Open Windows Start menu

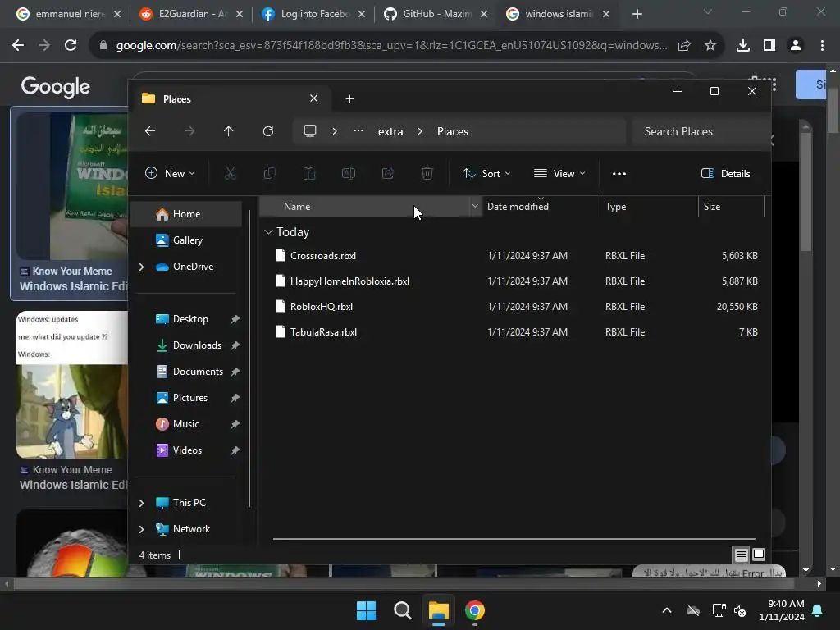pyautogui.click(x=367, y=610)
